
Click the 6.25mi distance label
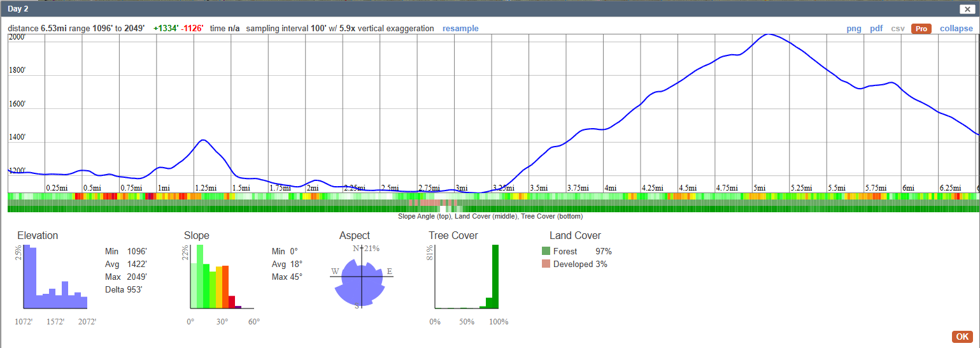tap(950, 188)
